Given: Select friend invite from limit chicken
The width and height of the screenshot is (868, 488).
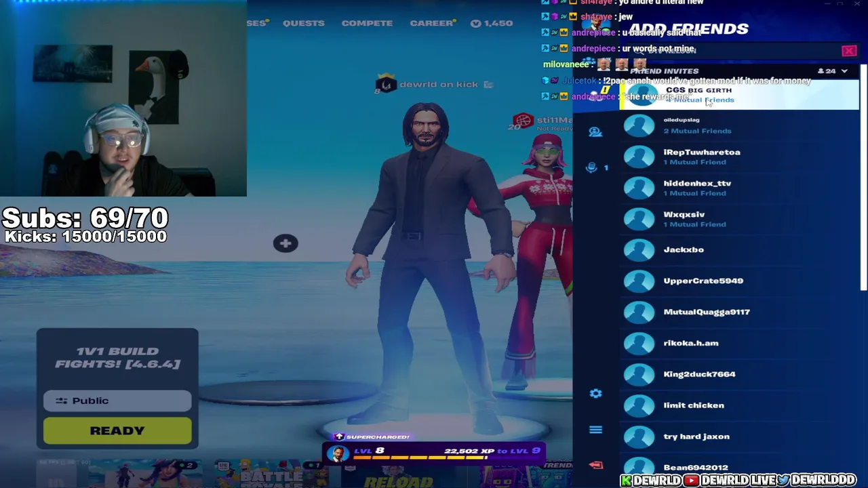Looking at the screenshot, I should point(739,405).
